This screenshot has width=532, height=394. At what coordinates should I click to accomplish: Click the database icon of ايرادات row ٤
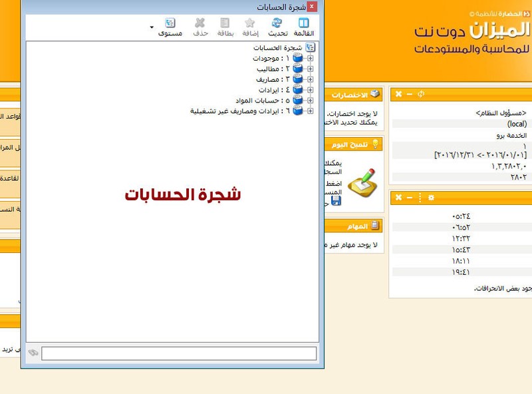point(297,90)
